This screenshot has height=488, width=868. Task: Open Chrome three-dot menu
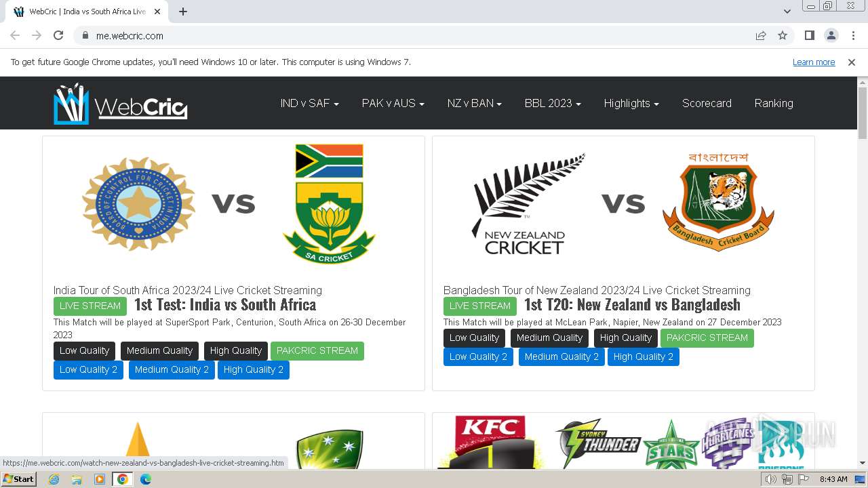pos(853,36)
